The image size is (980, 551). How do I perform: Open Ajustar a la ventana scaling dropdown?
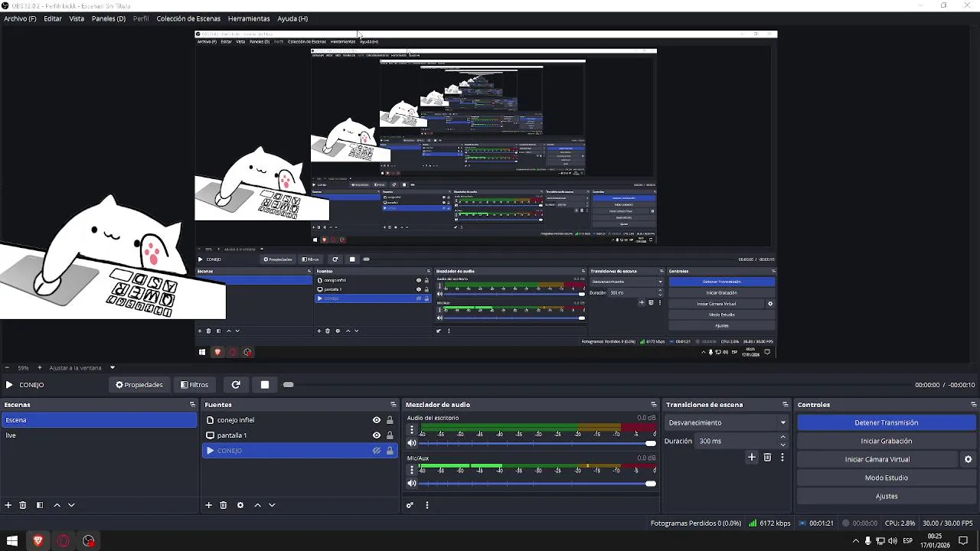[x=82, y=368]
